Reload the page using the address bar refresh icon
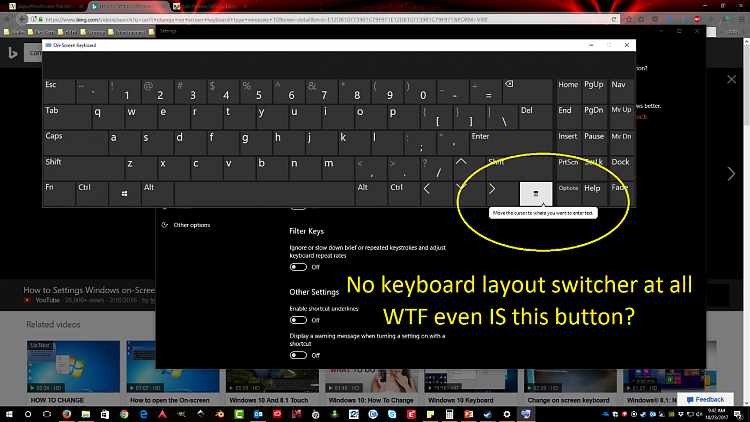Image resolution: width=750 pixels, height=422 pixels. [614, 19]
